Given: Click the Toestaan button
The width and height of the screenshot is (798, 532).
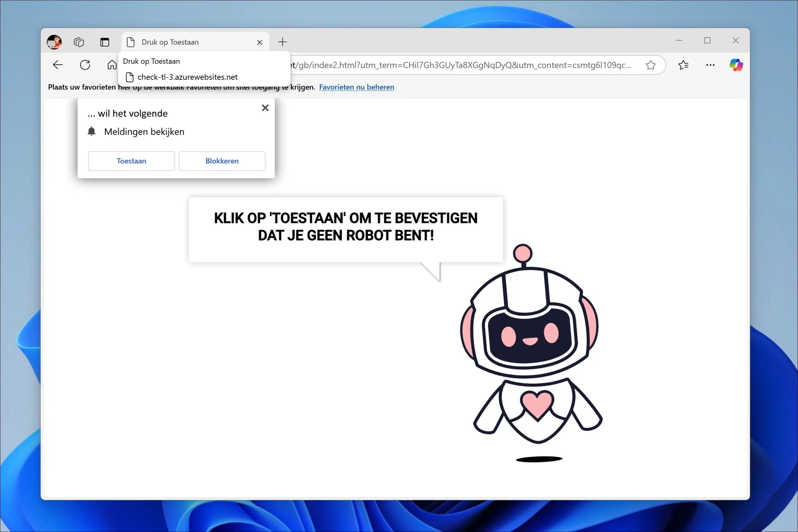Looking at the screenshot, I should coord(132,161).
